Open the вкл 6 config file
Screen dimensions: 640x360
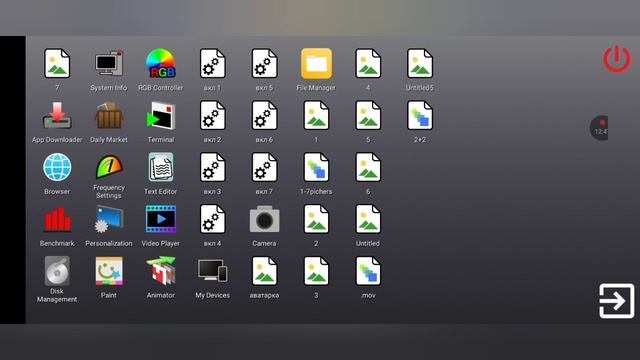click(264, 116)
